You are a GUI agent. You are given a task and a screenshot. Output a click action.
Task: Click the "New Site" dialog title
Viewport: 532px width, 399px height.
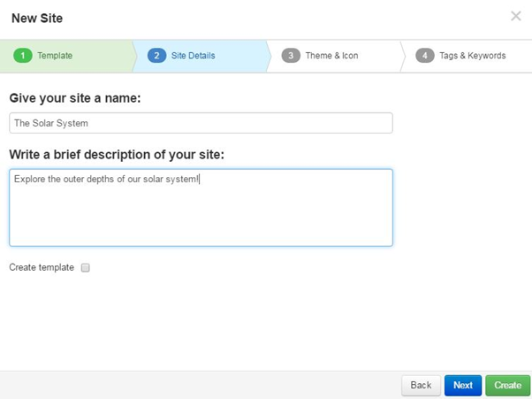pos(37,18)
